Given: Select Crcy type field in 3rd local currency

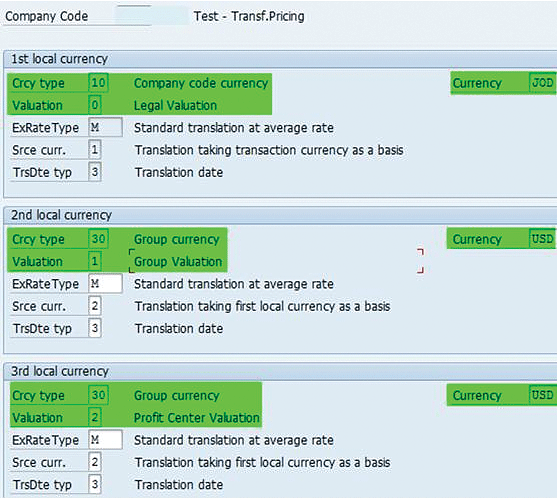Looking at the screenshot, I should tap(98, 395).
